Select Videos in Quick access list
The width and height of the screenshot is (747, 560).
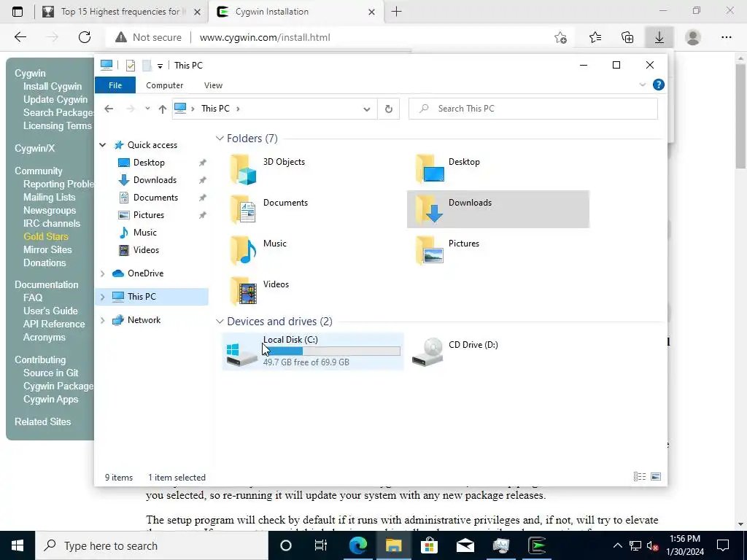[x=146, y=250]
